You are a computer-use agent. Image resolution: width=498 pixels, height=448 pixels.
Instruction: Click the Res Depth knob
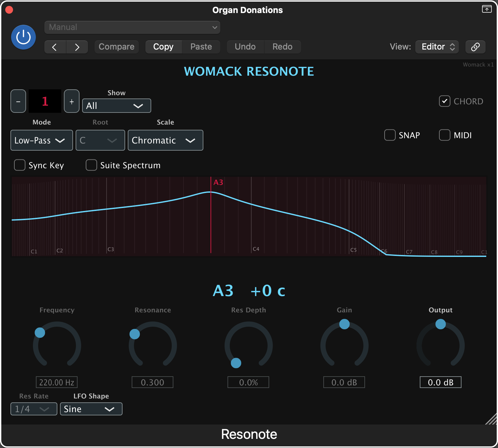click(249, 345)
